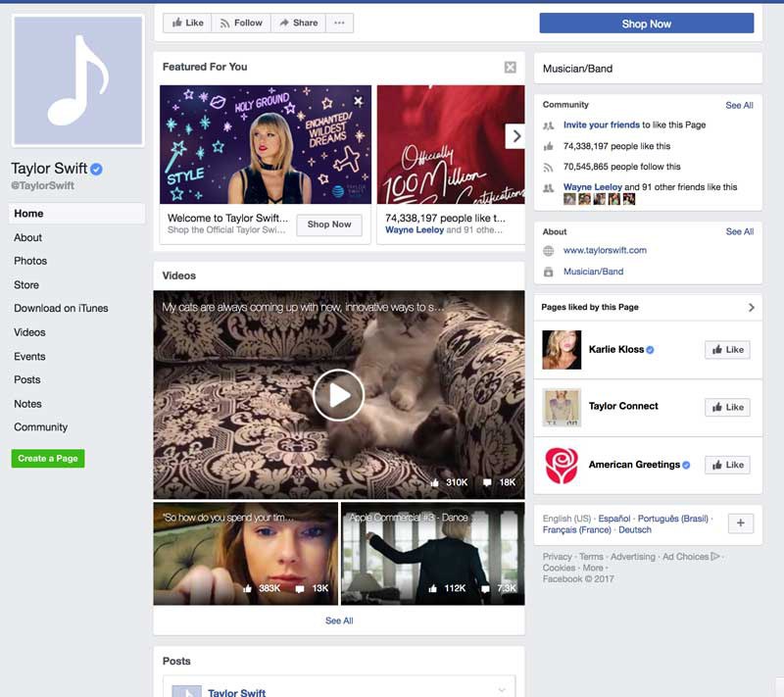Click the American Greetings rose logo
The height and width of the screenshot is (697, 784).
pos(562,465)
